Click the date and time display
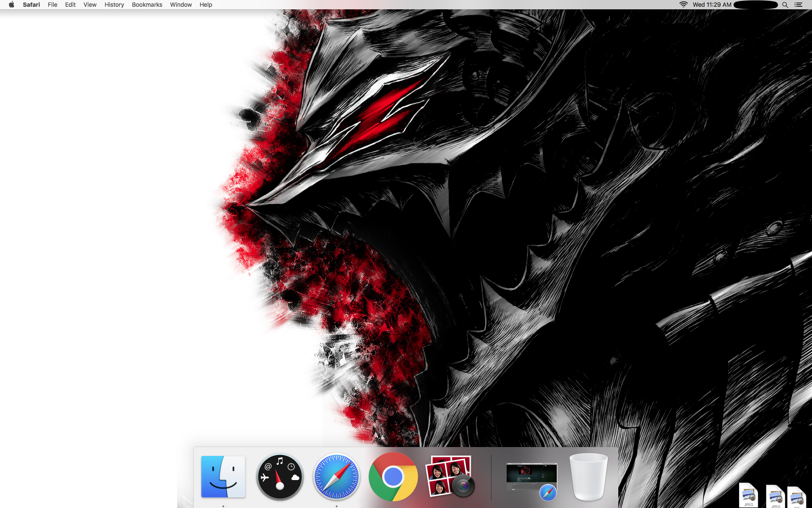The width and height of the screenshot is (812, 508). pyautogui.click(x=712, y=5)
